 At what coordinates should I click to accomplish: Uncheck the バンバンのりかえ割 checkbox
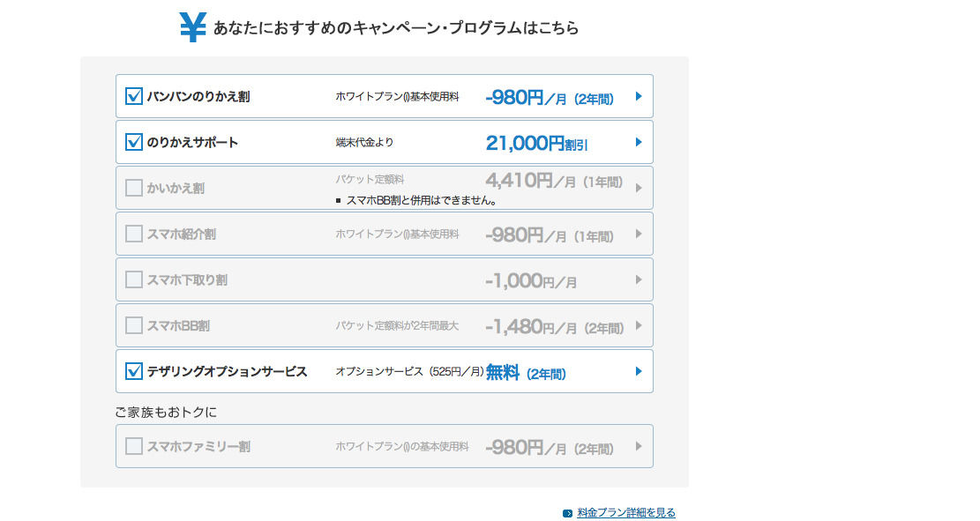(x=134, y=96)
